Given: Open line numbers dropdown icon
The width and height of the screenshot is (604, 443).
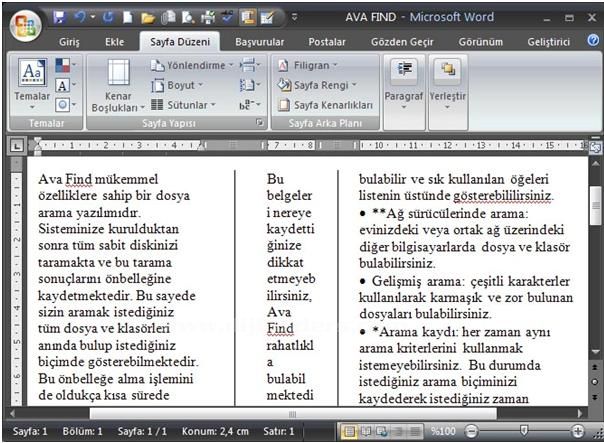Looking at the screenshot, I should click(x=250, y=85).
